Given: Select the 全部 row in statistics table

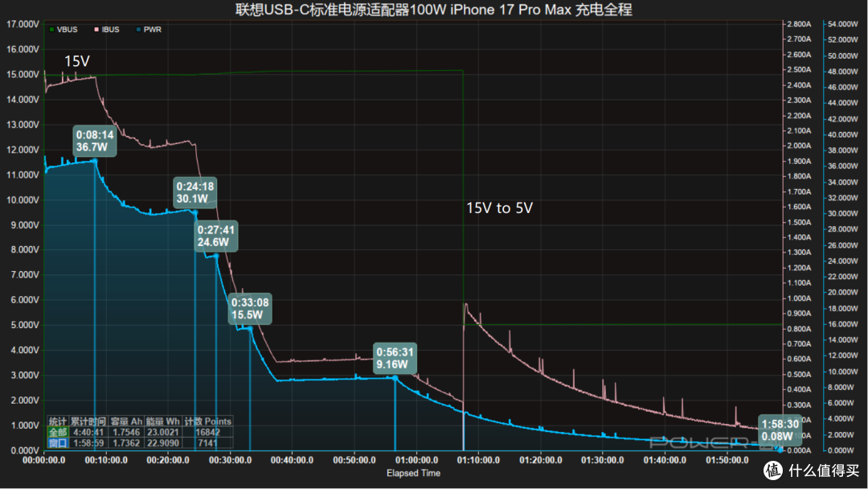Looking at the screenshot, I should (x=140, y=432).
